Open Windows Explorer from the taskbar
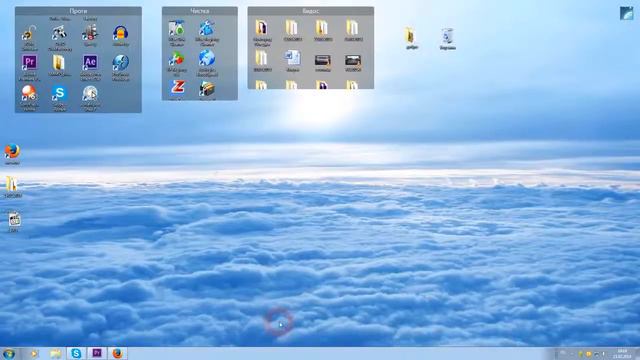 tap(55, 353)
